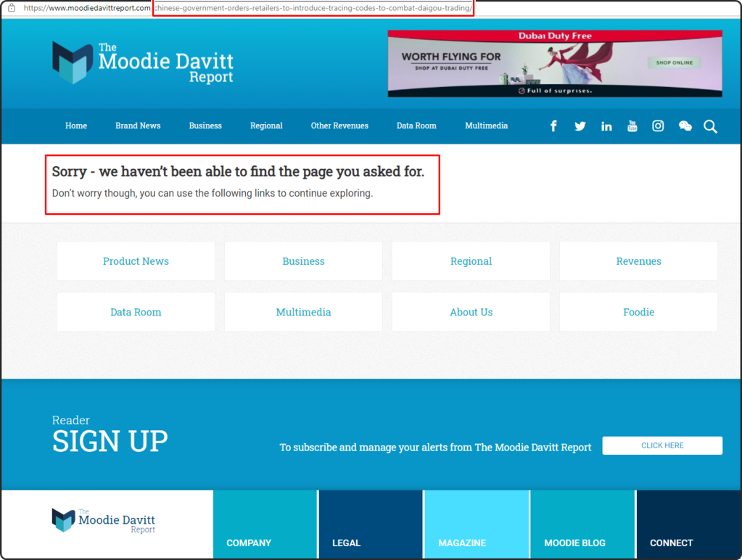Viewport: 742px width, 560px height.
Task: Click the Twitter bird icon
Action: click(580, 126)
